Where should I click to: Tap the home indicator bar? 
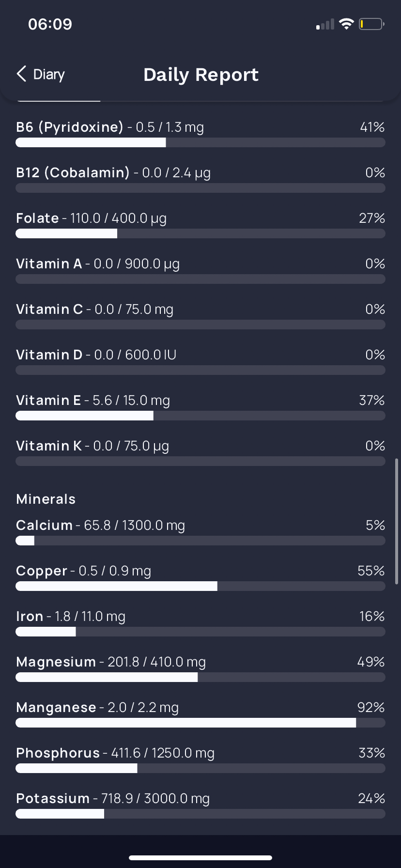point(200,858)
